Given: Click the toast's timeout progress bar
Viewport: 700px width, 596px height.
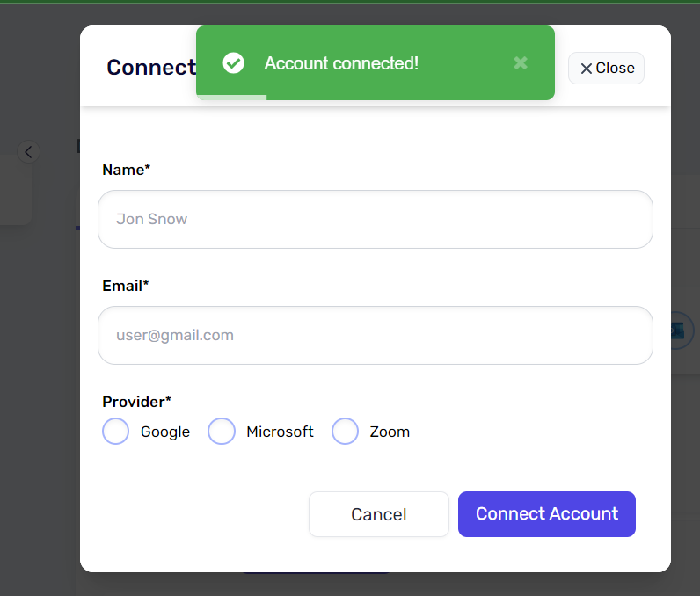Looking at the screenshot, I should (x=232, y=97).
